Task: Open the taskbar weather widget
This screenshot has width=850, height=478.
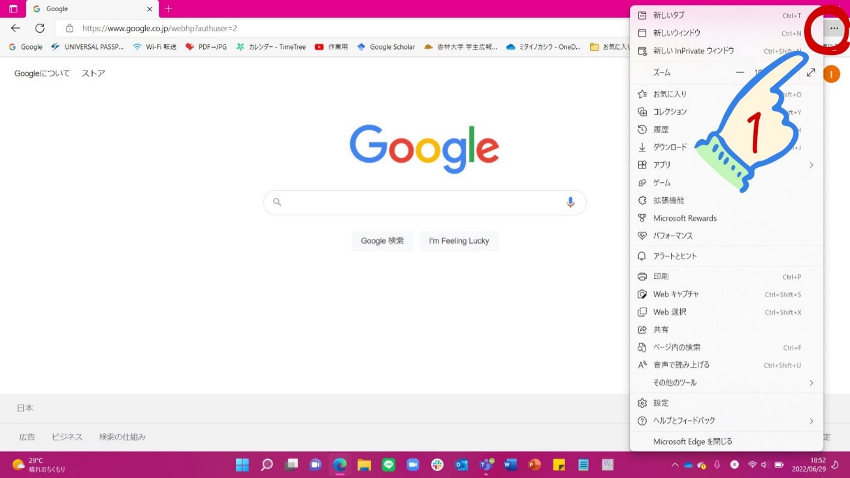Action: (x=39, y=465)
